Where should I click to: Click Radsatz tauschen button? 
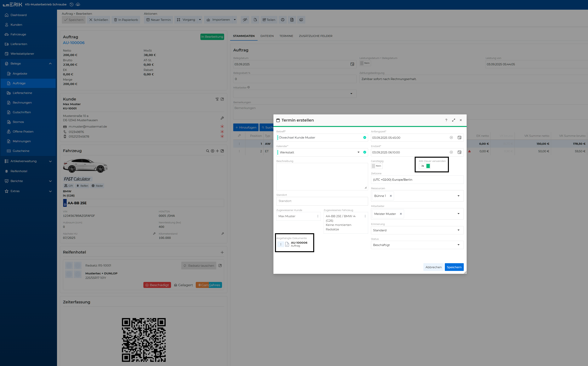[x=198, y=266]
